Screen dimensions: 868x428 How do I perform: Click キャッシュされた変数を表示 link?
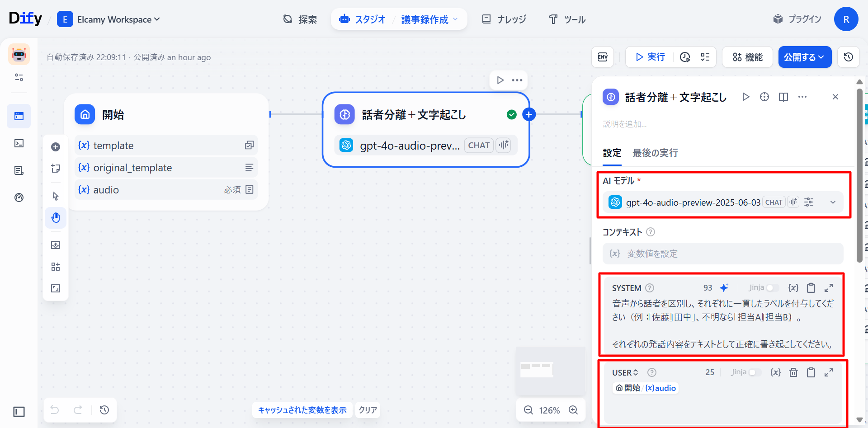click(302, 410)
